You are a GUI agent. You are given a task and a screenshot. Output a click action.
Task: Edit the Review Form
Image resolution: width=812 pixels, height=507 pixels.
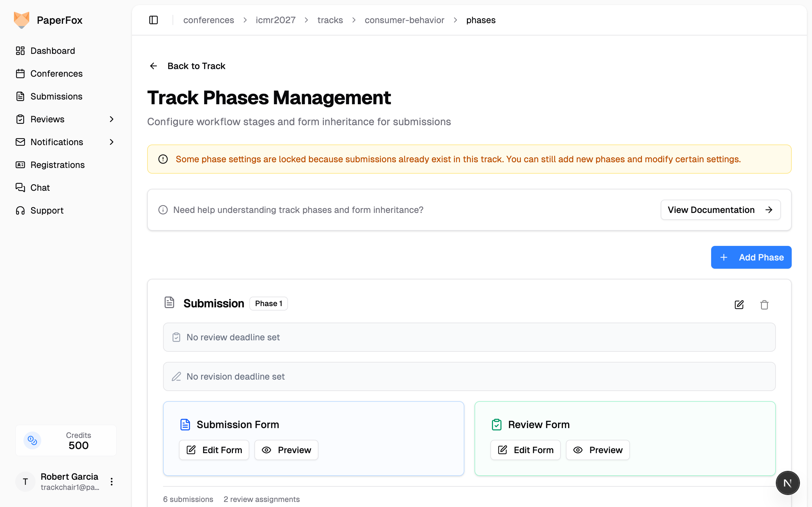[526, 450]
